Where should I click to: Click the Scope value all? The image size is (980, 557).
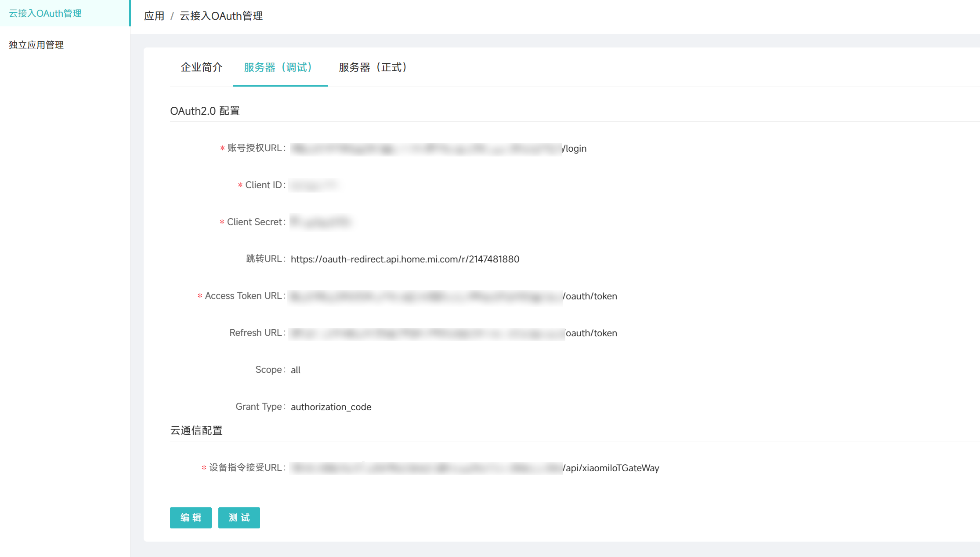pos(296,370)
